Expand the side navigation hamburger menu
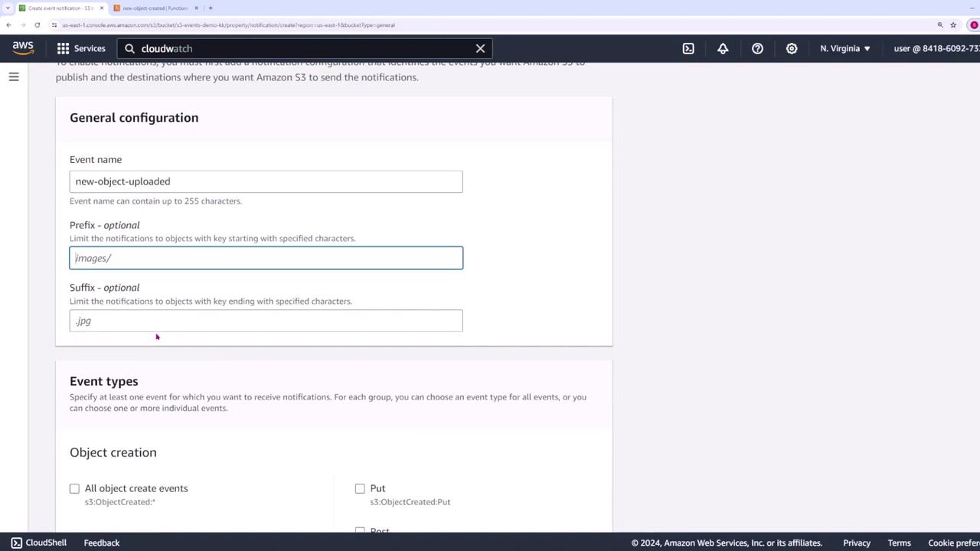 [x=14, y=77]
